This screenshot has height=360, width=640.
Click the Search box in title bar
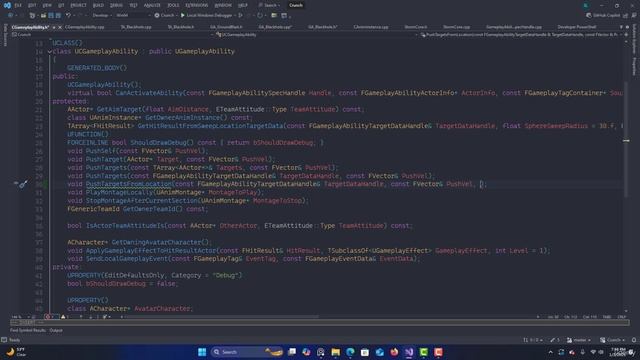(x=270, y=5)
